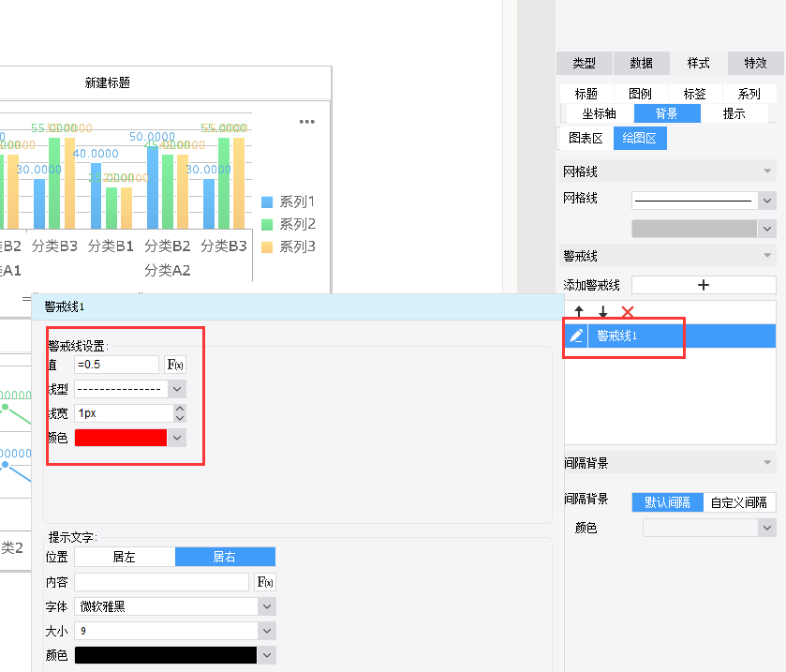This screenshot has height=672, width=786.
Task: Click 系列3 legend entry
Action: point(289,246)
